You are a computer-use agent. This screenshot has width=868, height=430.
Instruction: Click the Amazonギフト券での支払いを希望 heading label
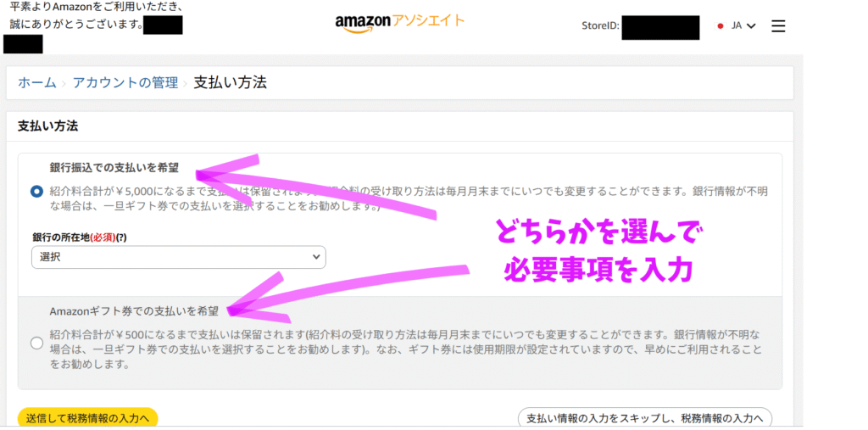pyautogui.click(x=134, y=311)
